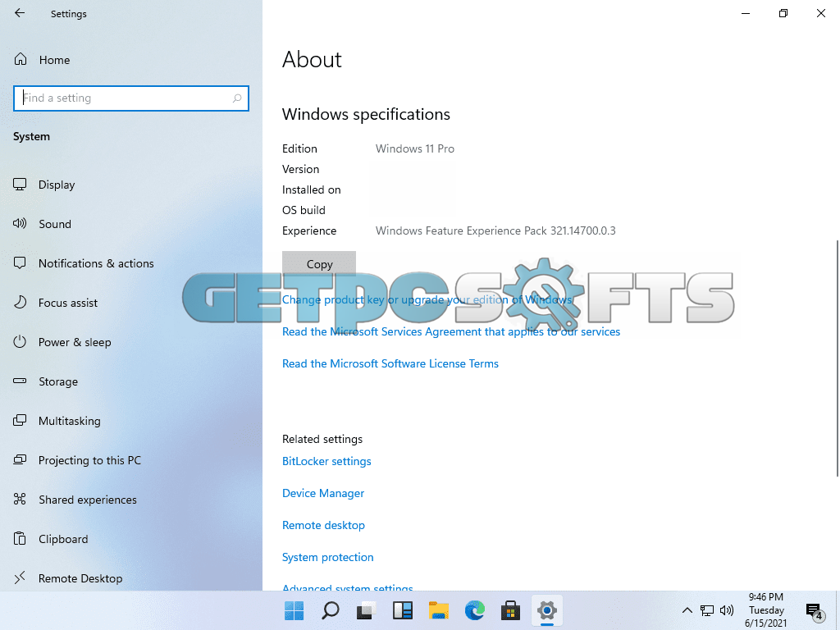Open Remote desktop related link
This screenshot has height=630, width=840.
pyautogui.click(x=323, y=526)
